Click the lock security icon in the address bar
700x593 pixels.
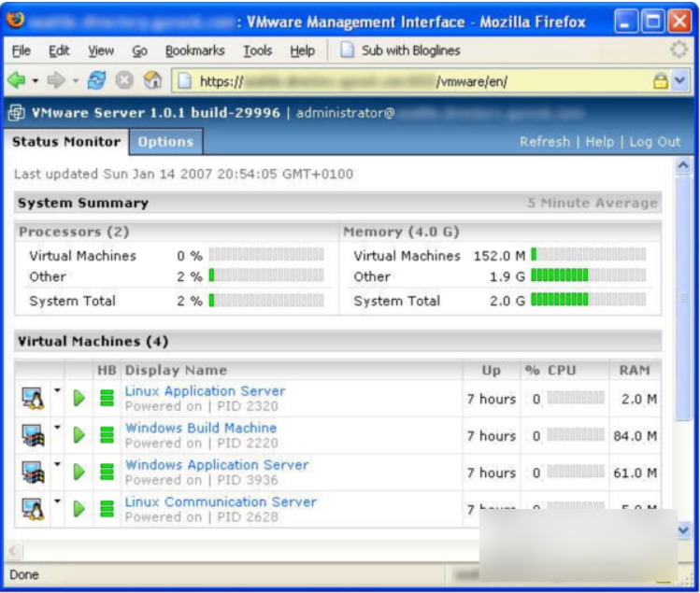660,81
